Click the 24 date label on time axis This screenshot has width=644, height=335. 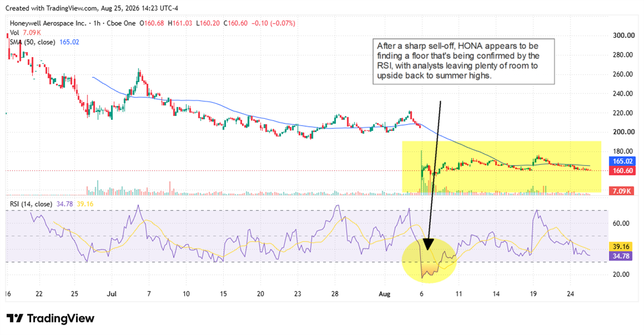click(570, 294)
